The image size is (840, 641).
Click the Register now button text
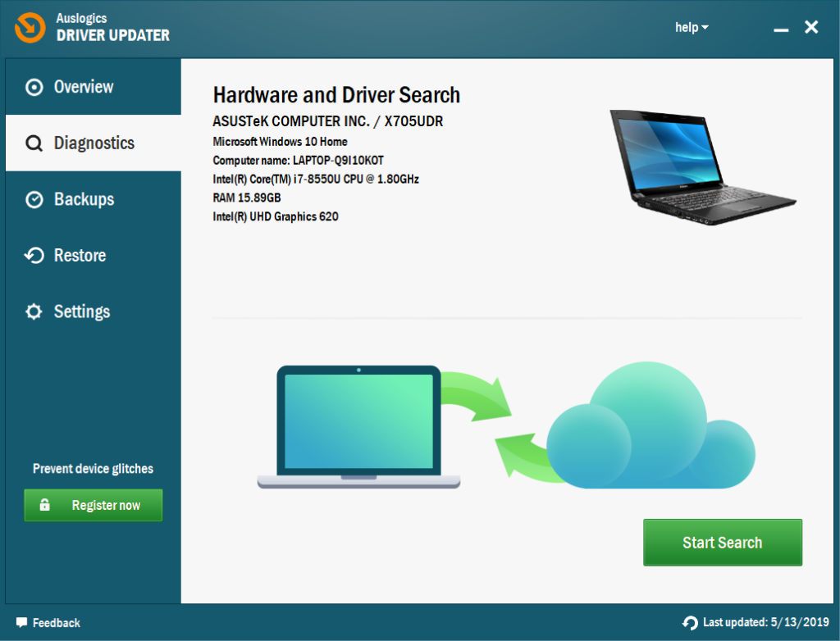[x=106, y=506]
